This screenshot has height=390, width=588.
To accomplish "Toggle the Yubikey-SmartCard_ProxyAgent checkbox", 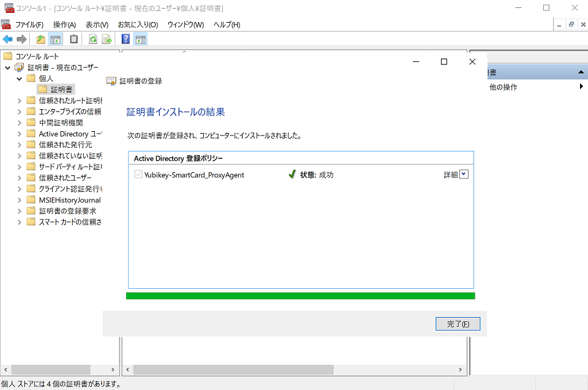I will (x=138, y=175).
